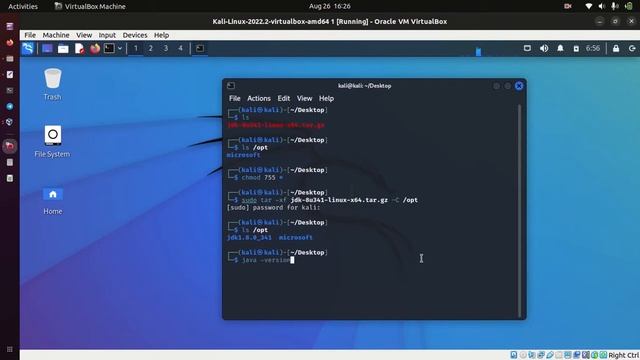Open the Kali applications menu icon
The image size is (640, 360).
coord(28,49)
